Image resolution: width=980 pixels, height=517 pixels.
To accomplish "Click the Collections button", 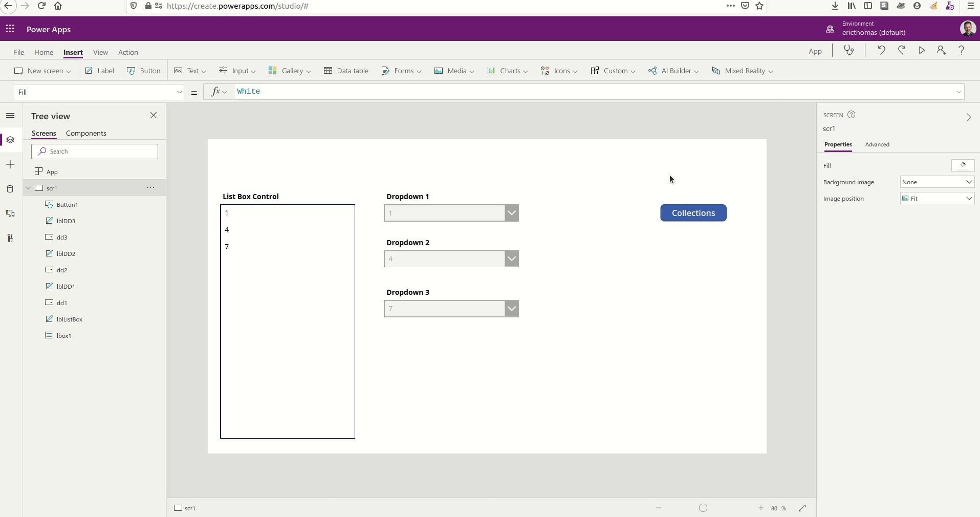I will pyautogui.click(x=693, y=213).
